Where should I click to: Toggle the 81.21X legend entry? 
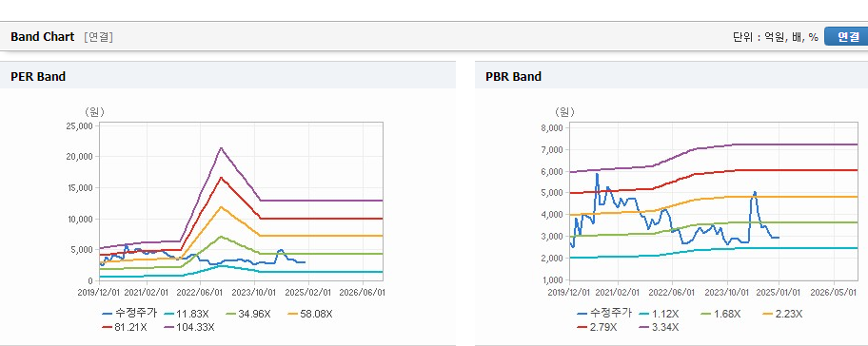(125, 327)
